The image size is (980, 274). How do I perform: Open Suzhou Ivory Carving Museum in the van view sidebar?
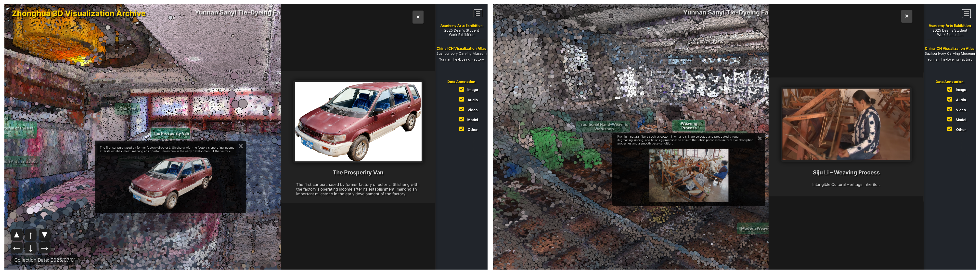(461, 54)
